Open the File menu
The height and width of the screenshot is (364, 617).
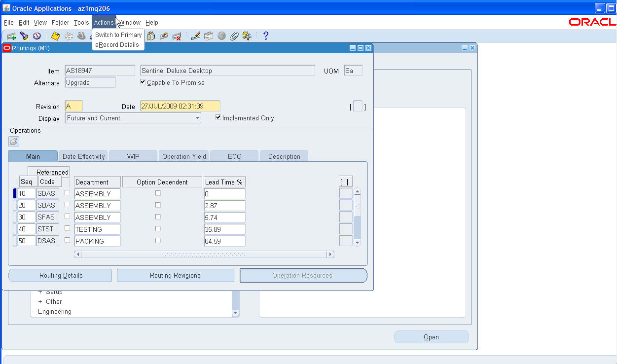tap(9, 23)
